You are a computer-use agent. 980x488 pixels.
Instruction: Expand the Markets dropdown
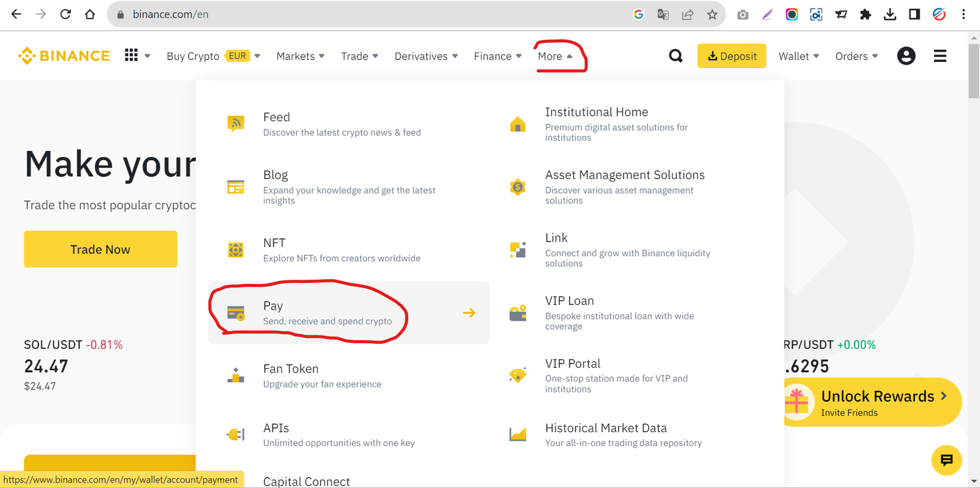(322, 56)
